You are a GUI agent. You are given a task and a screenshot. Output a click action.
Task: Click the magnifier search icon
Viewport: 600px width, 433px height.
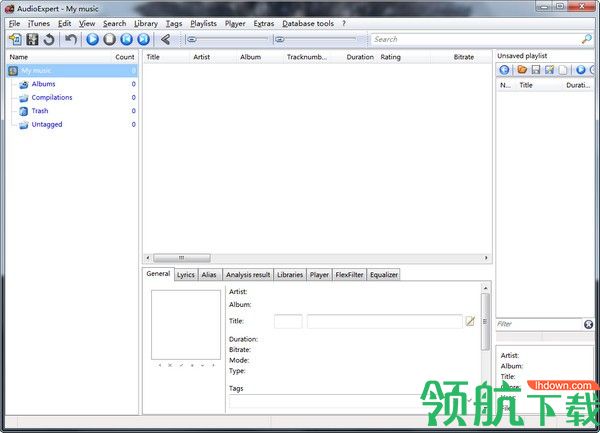point(587,39)
